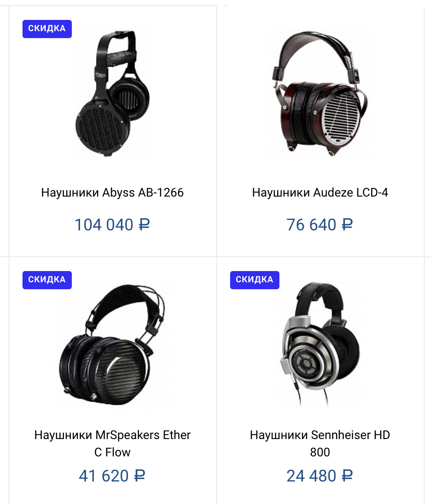
Task: Open the Наушники Sennheiser HD 800 link
Action: (x=320, y=443)
